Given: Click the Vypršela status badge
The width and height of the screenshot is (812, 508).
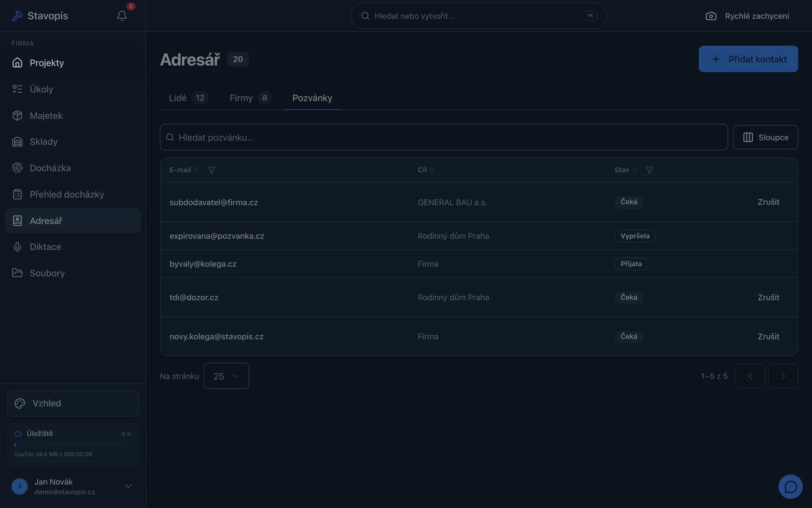Looking at the screenshot, I should tap(635, 236).
